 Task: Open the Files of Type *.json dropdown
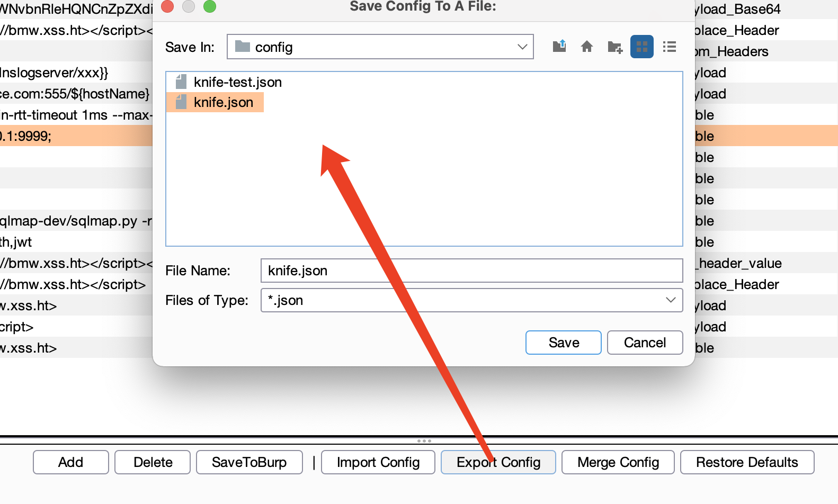pyautogui.click(x=471, y=300)
